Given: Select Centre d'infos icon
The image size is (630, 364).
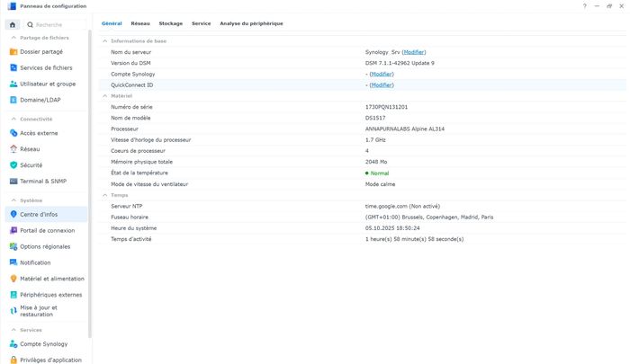Looking at the screenshot, I should point(13,214).
